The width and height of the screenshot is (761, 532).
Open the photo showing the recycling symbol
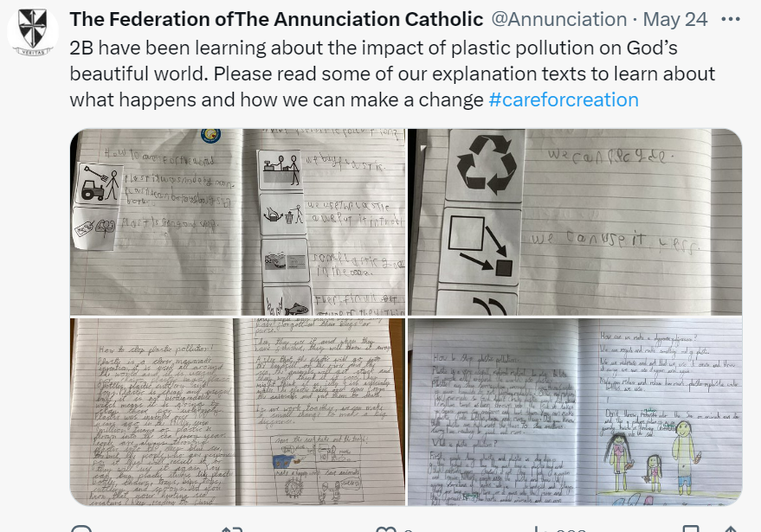point(575,221)
